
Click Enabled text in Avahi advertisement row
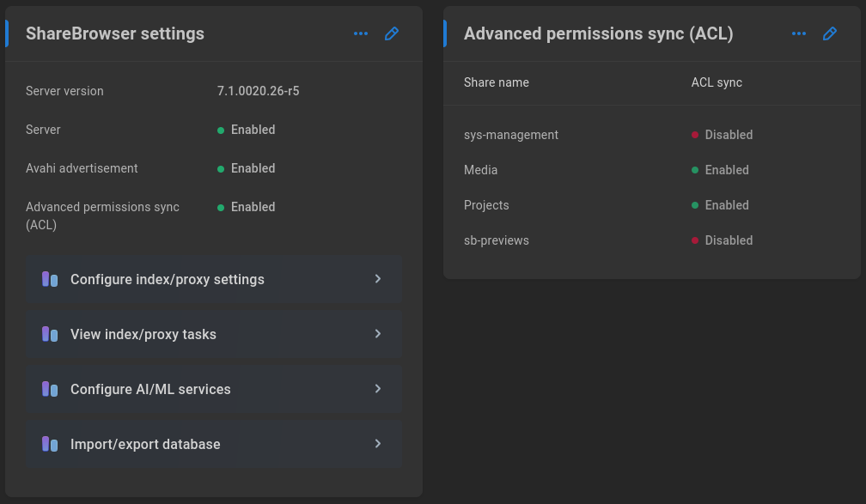253,168
